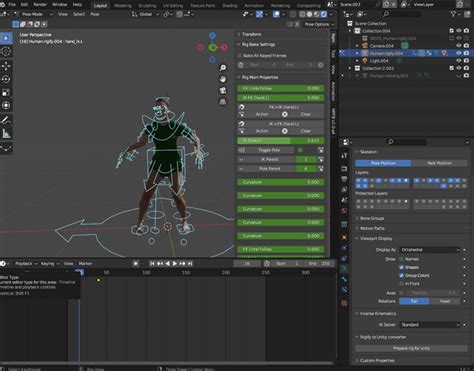Expand the Transform panel in sidebar
The height and width of the screenshot is (371, 474).
click(x=250, y=34)
